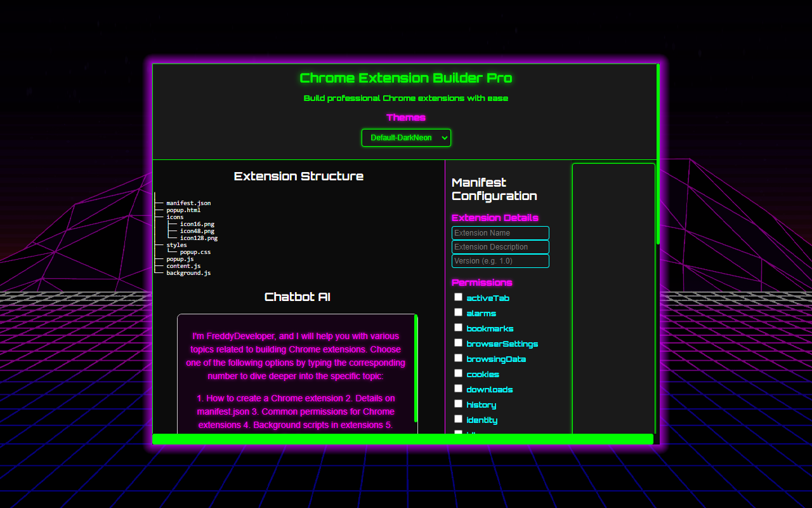This screenshot has width=812, height=508.
Task: Click the Extension Description field
Action: click(501, 247)
